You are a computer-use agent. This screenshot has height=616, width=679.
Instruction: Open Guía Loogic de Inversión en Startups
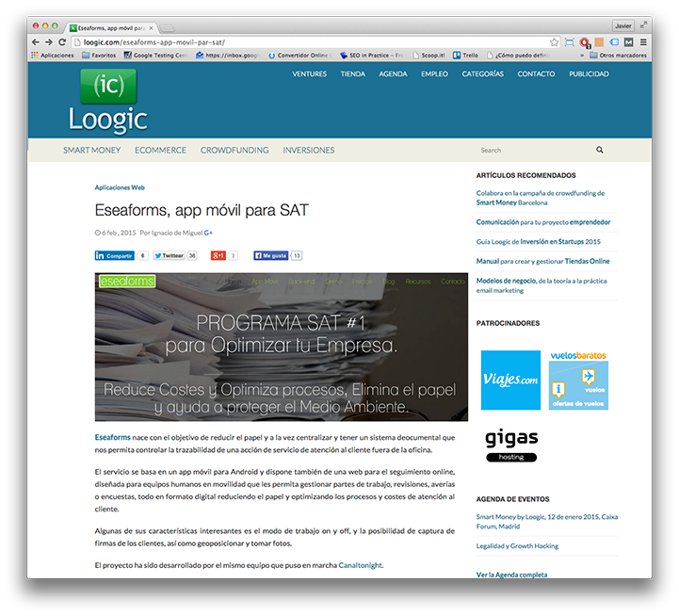coord(539,241)
